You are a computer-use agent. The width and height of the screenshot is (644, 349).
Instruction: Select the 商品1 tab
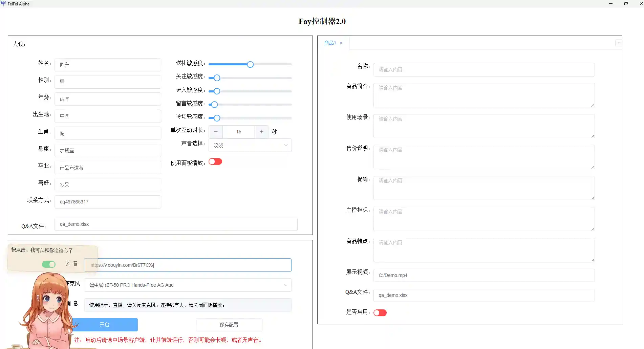tap(330, 43)
